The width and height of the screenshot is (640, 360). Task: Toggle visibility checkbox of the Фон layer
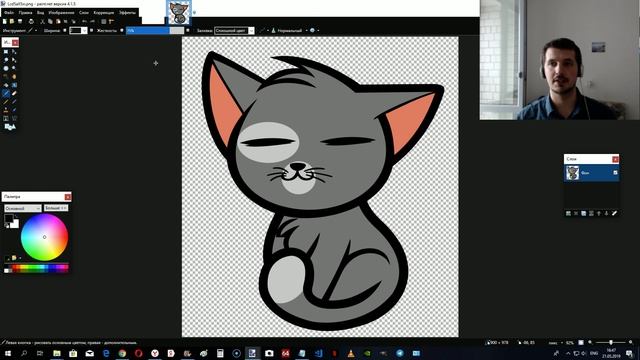click(615, 173)
